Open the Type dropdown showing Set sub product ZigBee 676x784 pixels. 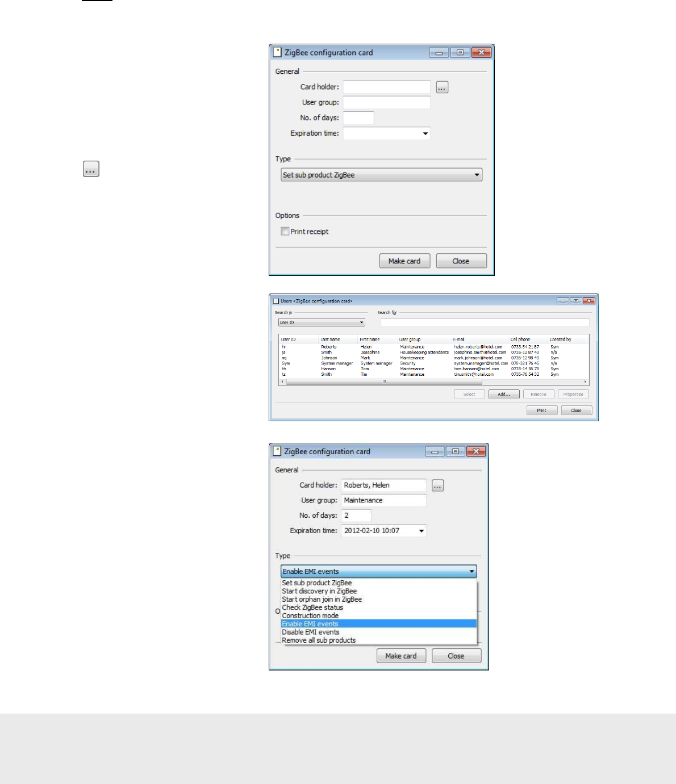[382, 175]
